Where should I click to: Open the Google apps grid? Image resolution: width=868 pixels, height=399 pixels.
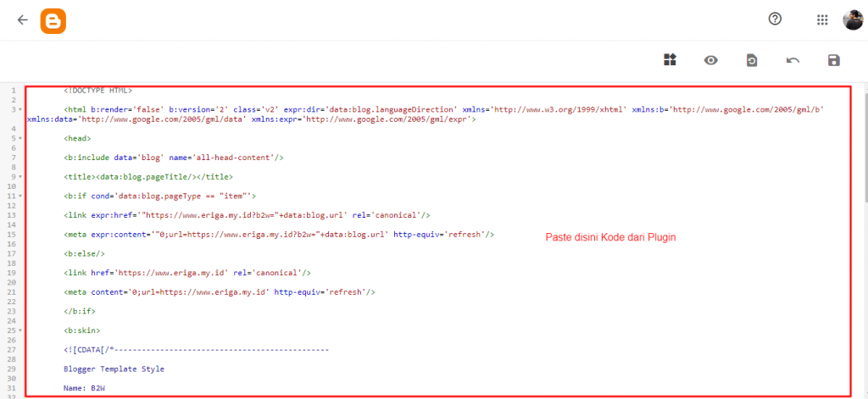pyautogui.click(x=822, y=20)
